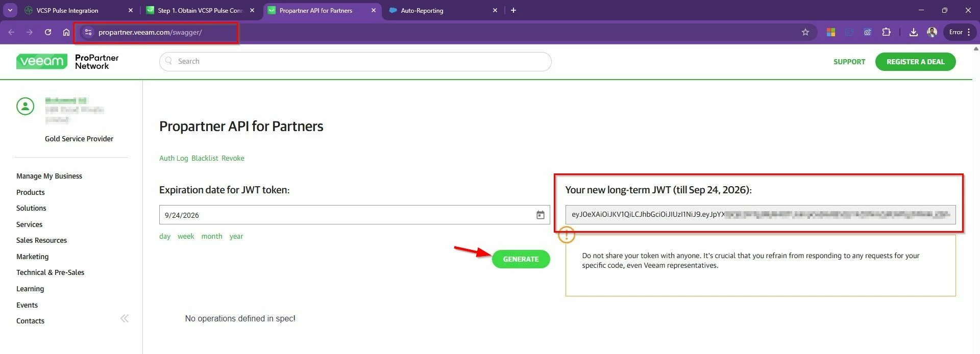980x354 pixels.
Task: Open the Services menu item
Action: point(29,224)
